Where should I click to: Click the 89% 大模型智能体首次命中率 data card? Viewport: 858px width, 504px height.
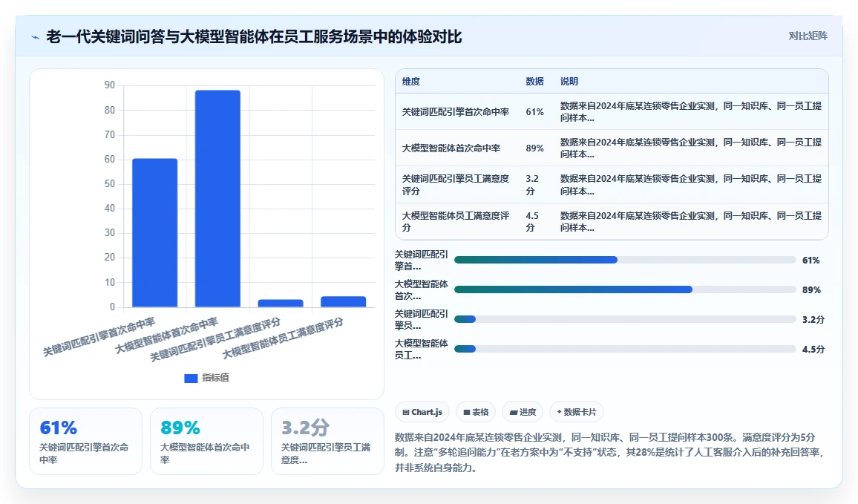206,441
